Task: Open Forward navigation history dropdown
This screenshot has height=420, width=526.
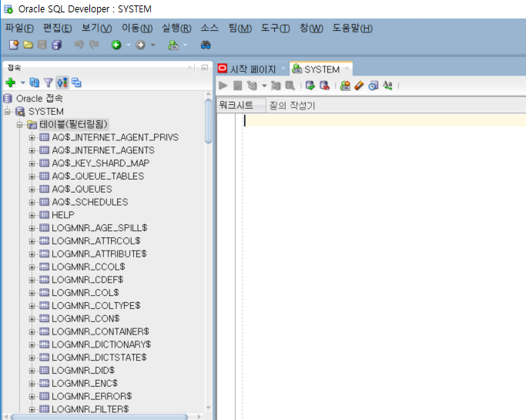Action: pos(153,45)
